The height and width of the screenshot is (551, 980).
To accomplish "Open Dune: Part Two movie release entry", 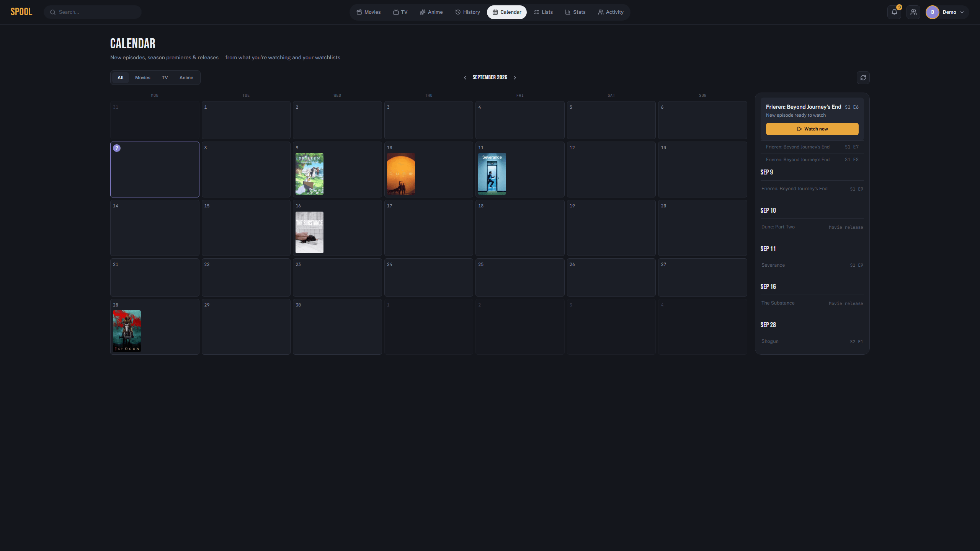I will 812,227.
